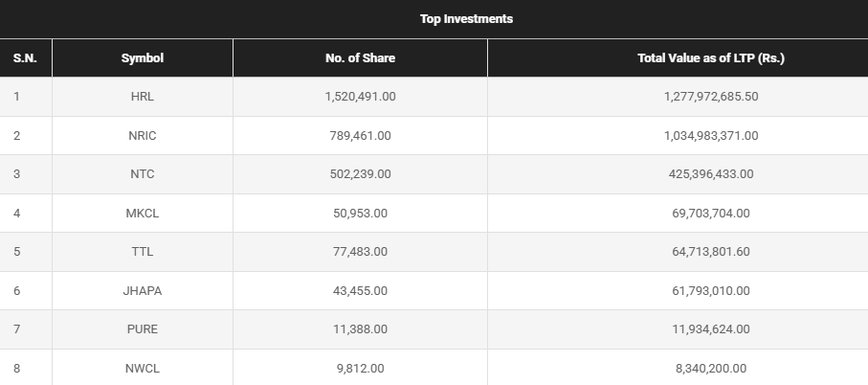Click HRL share count 1,520,491.00
868x385 pixels.
(x=360, y=97)
